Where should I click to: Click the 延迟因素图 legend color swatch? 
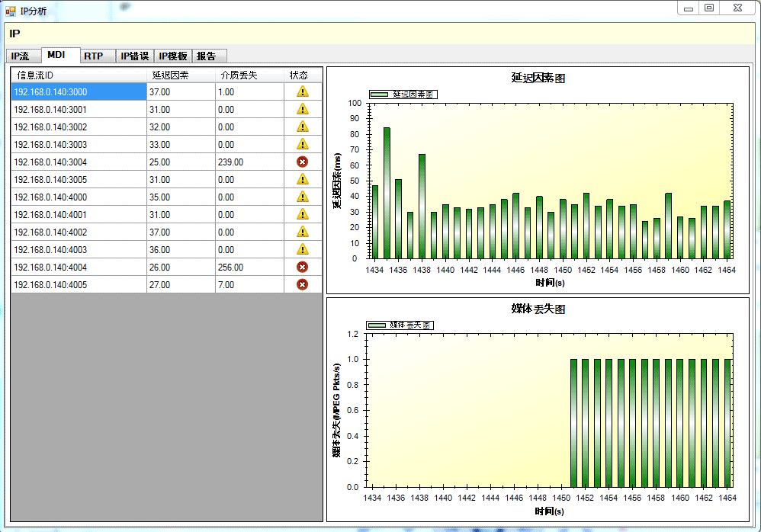380,95
